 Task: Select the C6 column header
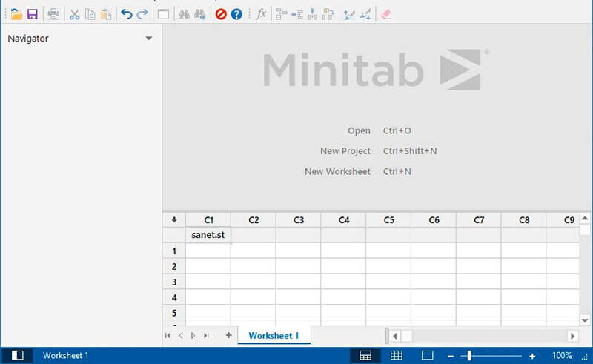434,220
